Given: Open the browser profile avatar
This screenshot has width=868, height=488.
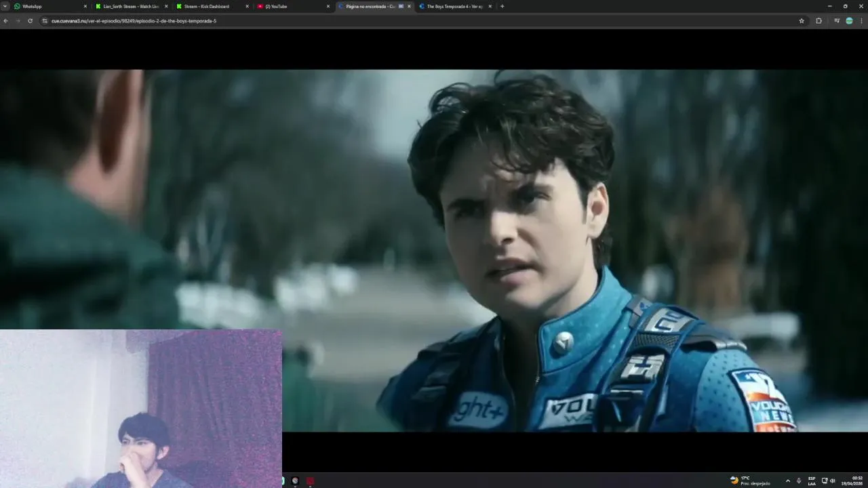Looking at the screenshot, I should click(849, 21).
